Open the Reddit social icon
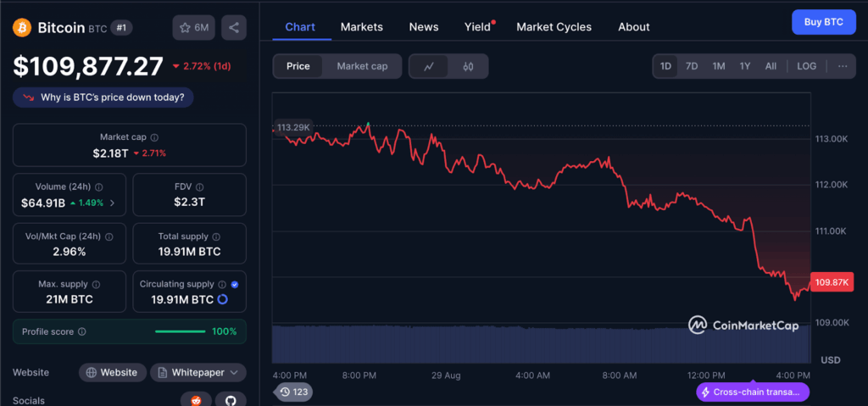This screenshot has width=868, height=406. pyautogui.click(x=196, y=400)
